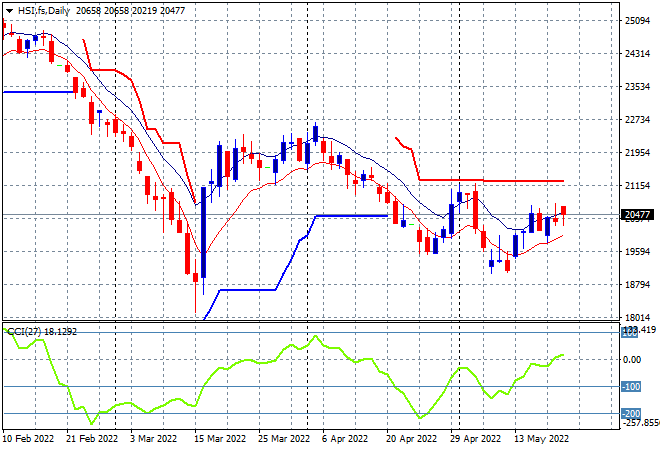The height and width of the screenshot is (450, 660).
Task: Click the OHLC values 20658 20658 20219 20477
Action: (130, 11)
